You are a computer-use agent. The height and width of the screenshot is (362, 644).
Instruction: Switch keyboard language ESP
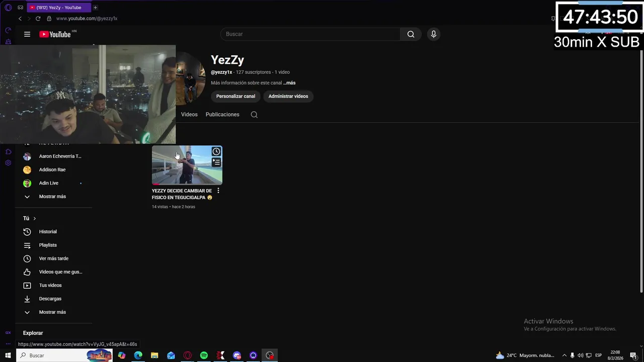[x=599, y=355]
